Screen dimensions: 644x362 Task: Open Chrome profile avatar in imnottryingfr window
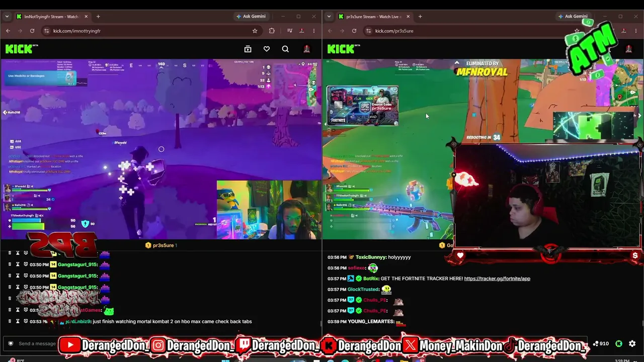[302, 31]
